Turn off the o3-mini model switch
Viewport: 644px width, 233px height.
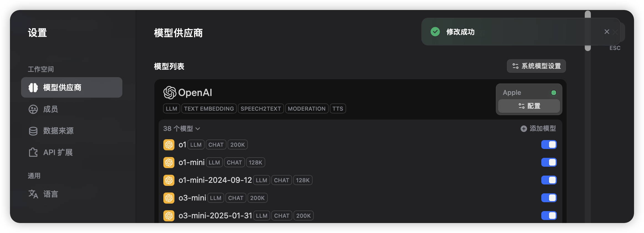click(549, 198)
